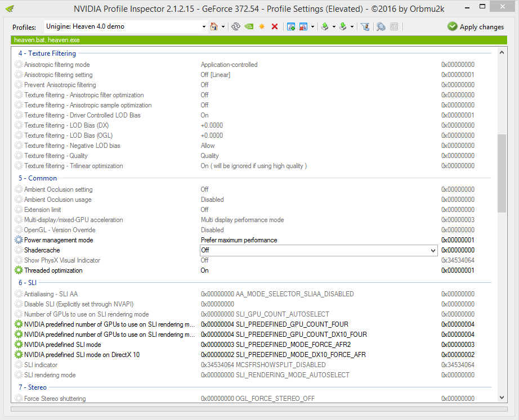The image size is (519, 420).
Task: Select the Prevent Anisotropic filtering row label
Action: (60, 85)
